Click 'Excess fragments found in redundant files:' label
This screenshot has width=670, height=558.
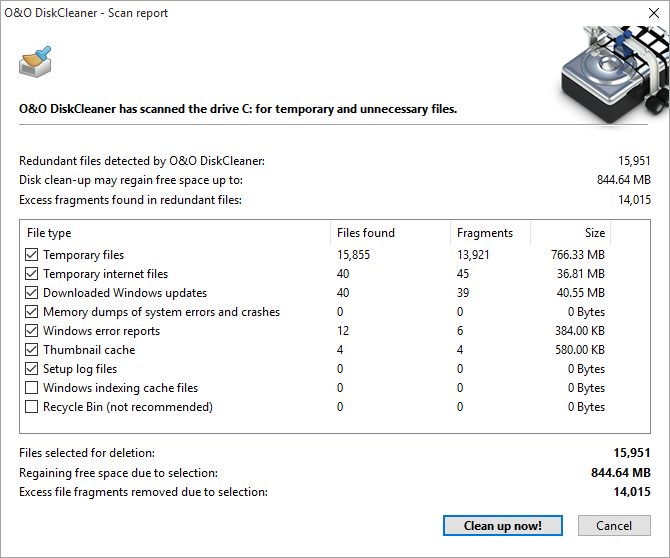coord(130,200)
